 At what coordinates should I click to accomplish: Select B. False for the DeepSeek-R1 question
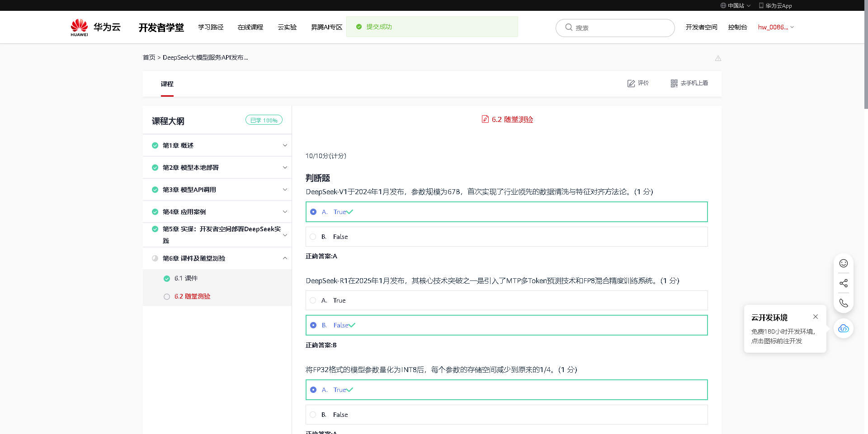pyautogui.click(x=507, y=325)
